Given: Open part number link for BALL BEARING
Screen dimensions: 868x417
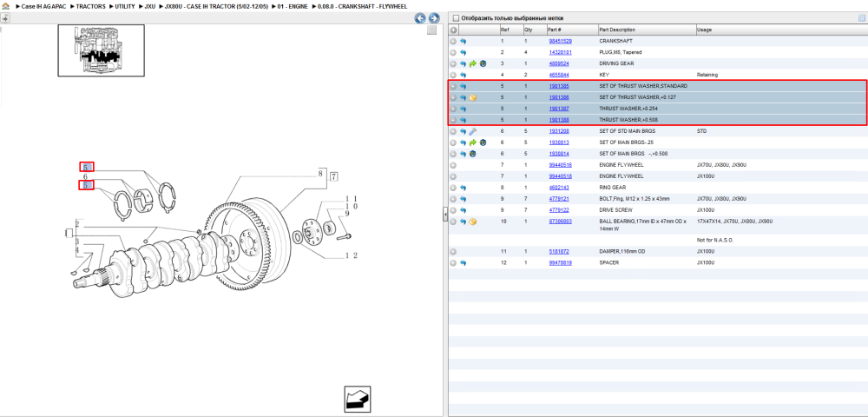Looking at the screenshot, I should [x=560, y=221].
